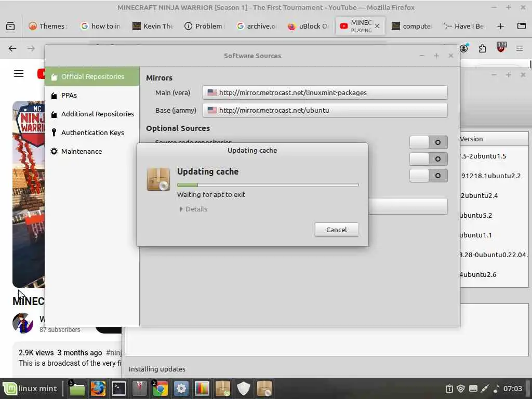Open the PPAs section
The height and width of the screenshot is (399, 532).
[92, 96]
